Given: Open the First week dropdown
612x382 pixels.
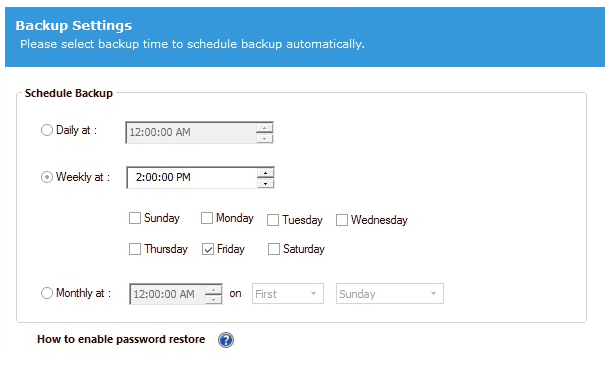Looking at the screenshot, I should click(x=288, y=293).
